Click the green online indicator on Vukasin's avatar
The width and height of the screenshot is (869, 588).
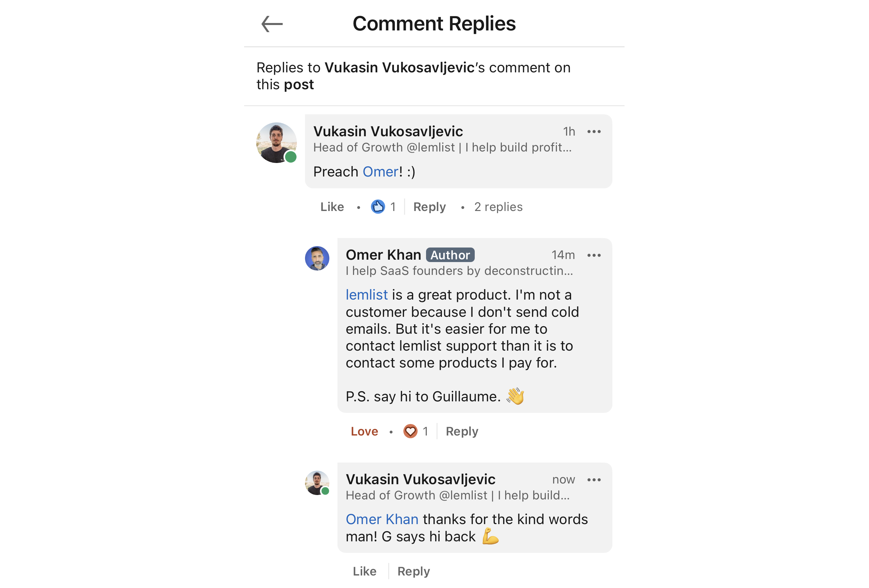point(290,157)
